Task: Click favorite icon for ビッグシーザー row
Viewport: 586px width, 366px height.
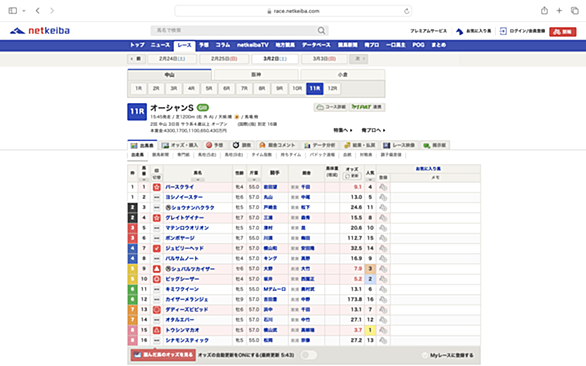Action: click(383, 279)
